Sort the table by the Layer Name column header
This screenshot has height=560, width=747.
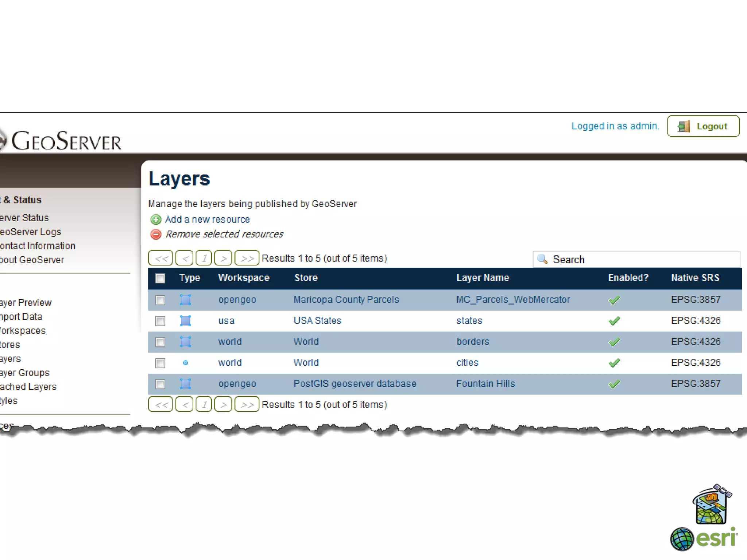coord(482,278)
